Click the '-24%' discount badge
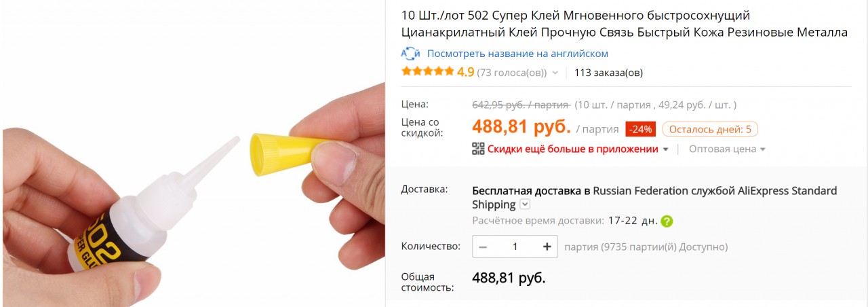 click(x=639, y=129)
